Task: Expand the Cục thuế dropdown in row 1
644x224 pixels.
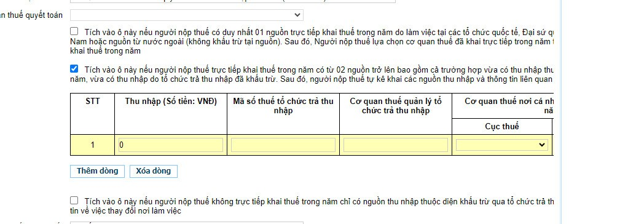Action: (x=501, y=145)
